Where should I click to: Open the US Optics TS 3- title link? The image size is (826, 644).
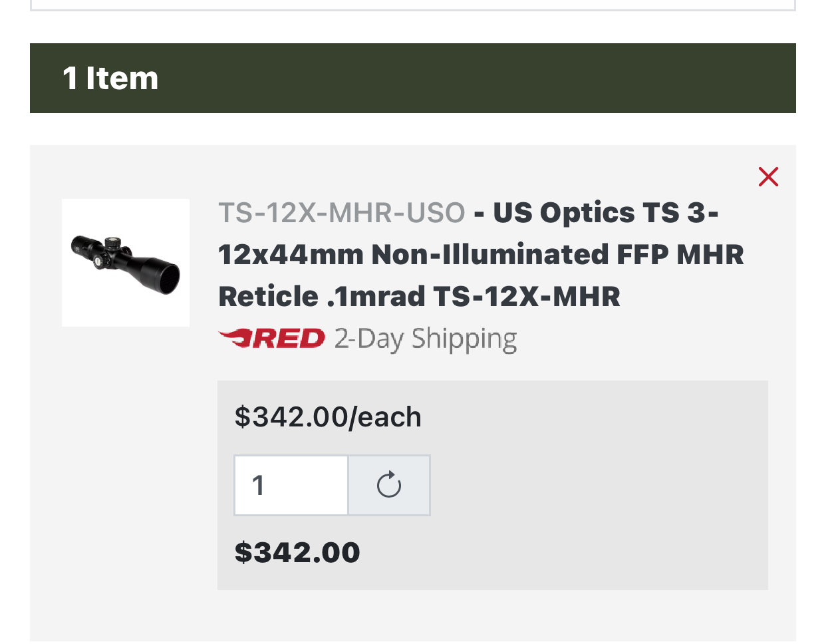pyautogui.click(x=606, y=213)
